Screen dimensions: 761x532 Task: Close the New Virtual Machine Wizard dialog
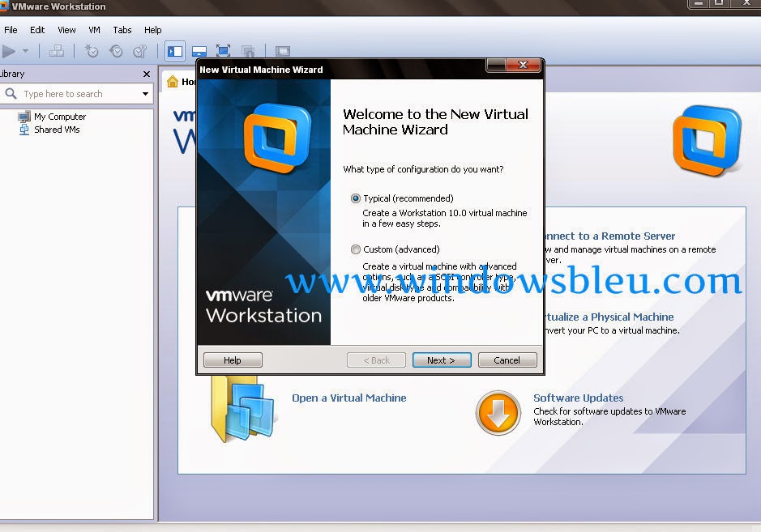coord(523,65)
